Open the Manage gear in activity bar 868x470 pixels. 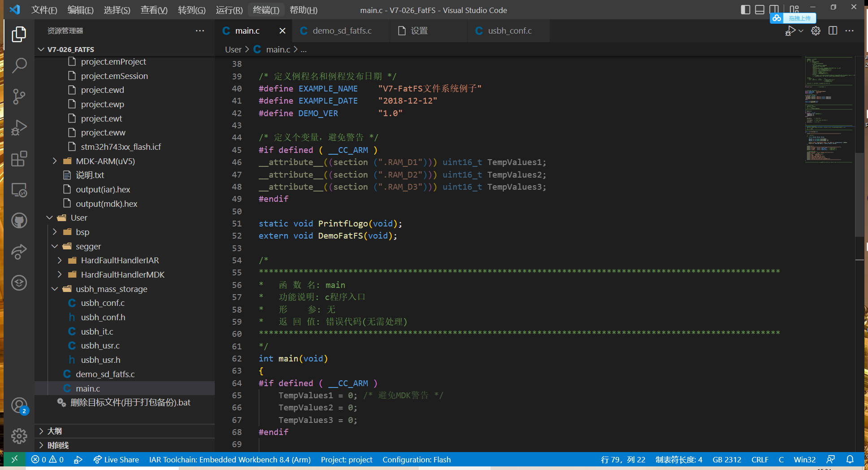(x=19, y=436)
